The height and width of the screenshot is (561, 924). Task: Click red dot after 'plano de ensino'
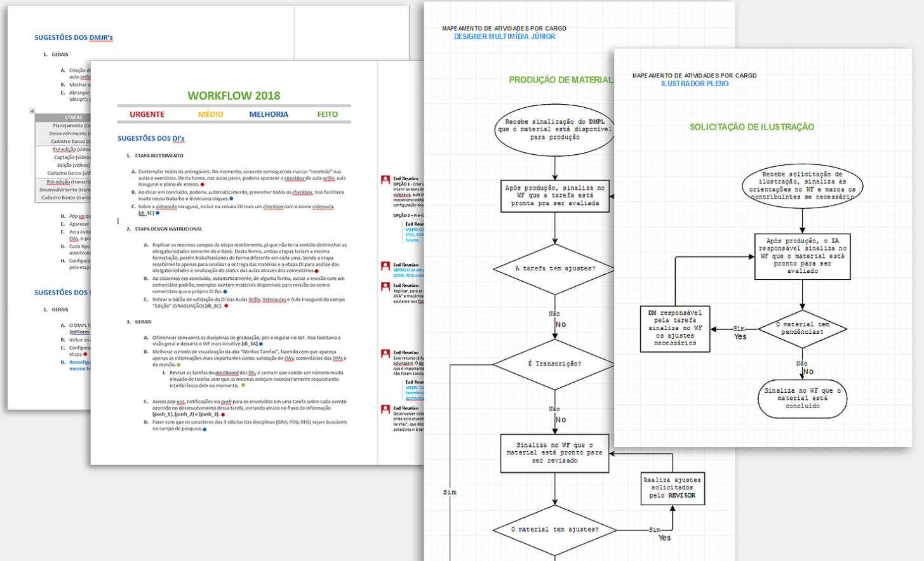(x=203, y=185)
